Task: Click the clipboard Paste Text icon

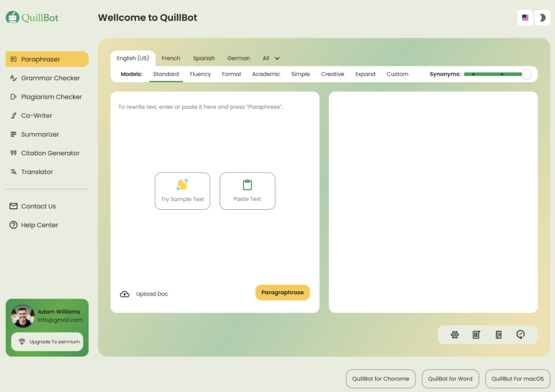Action: (248, 185)
